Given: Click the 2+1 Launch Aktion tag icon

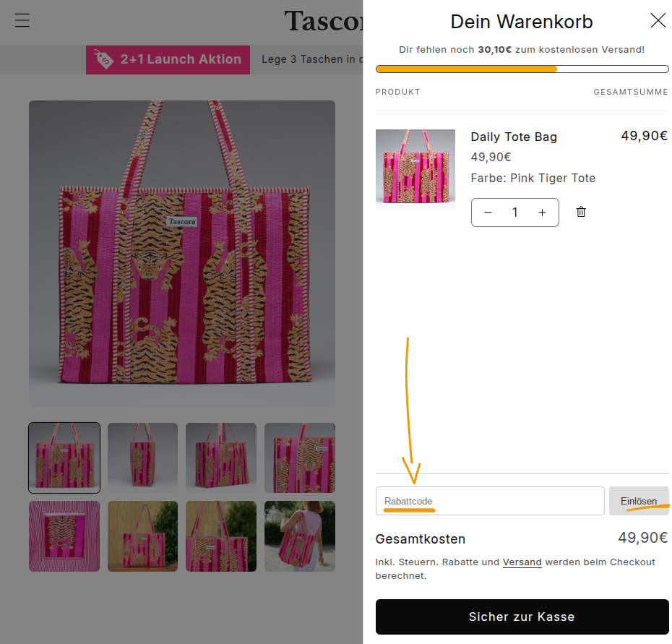Looking at the screenshot, I should 104,60.
